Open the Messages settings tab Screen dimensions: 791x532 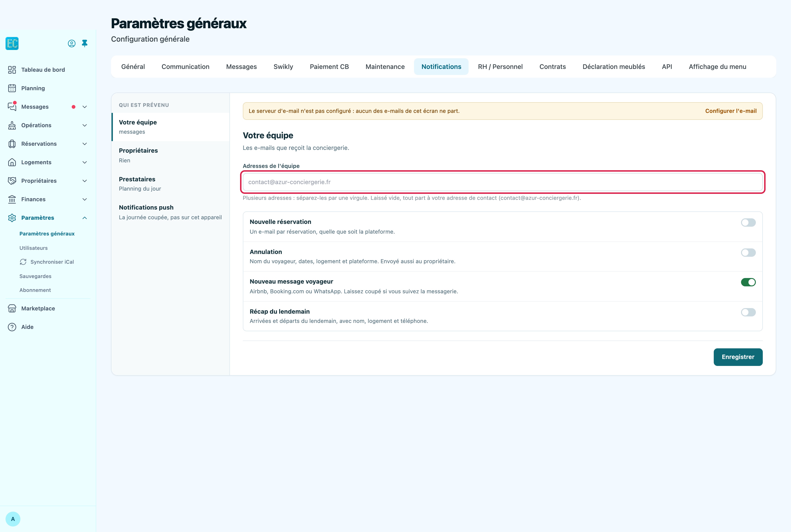(x=241, y=67)
